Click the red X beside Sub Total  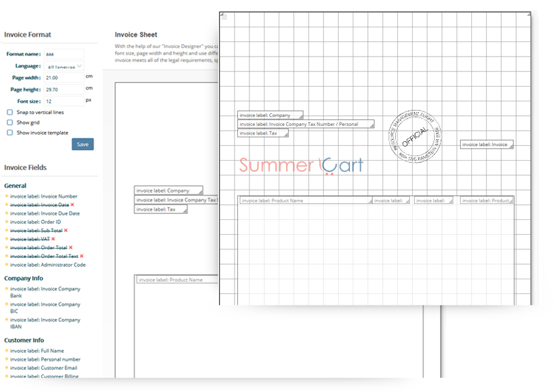(66, 231)
